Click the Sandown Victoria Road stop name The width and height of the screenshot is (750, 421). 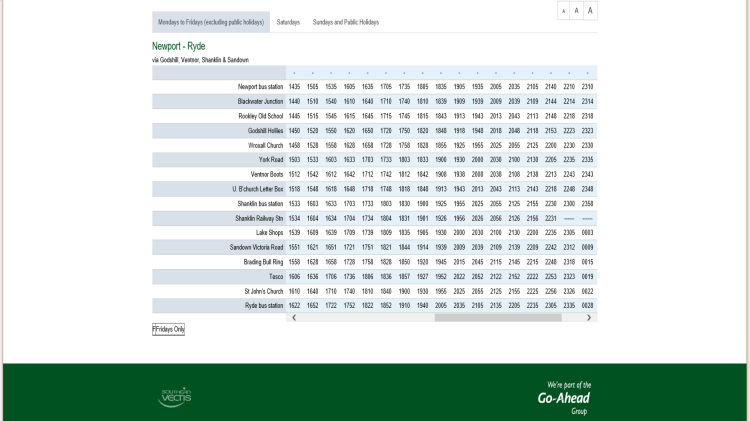pos(256,247)
